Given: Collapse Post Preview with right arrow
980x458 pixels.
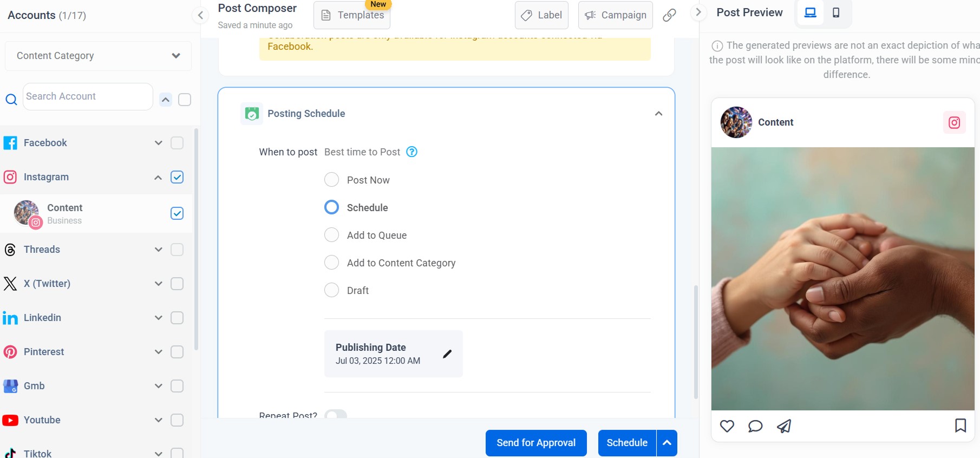Looking at the screenshot, I should [698, 12].
